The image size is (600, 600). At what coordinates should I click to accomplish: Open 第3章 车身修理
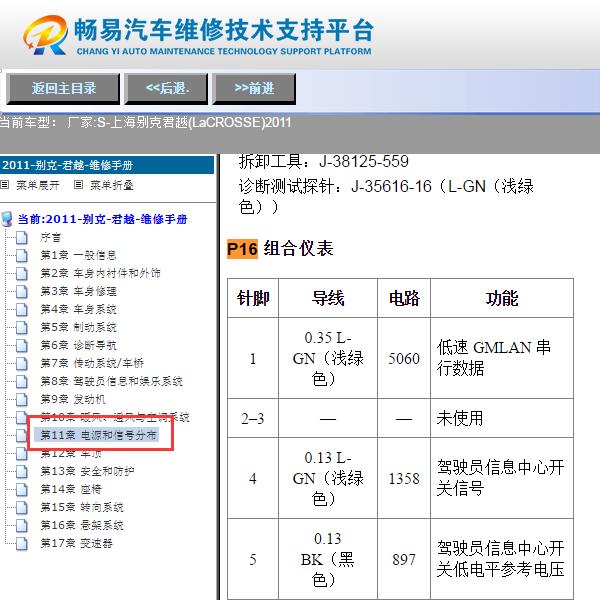click(x=78, y=291)
